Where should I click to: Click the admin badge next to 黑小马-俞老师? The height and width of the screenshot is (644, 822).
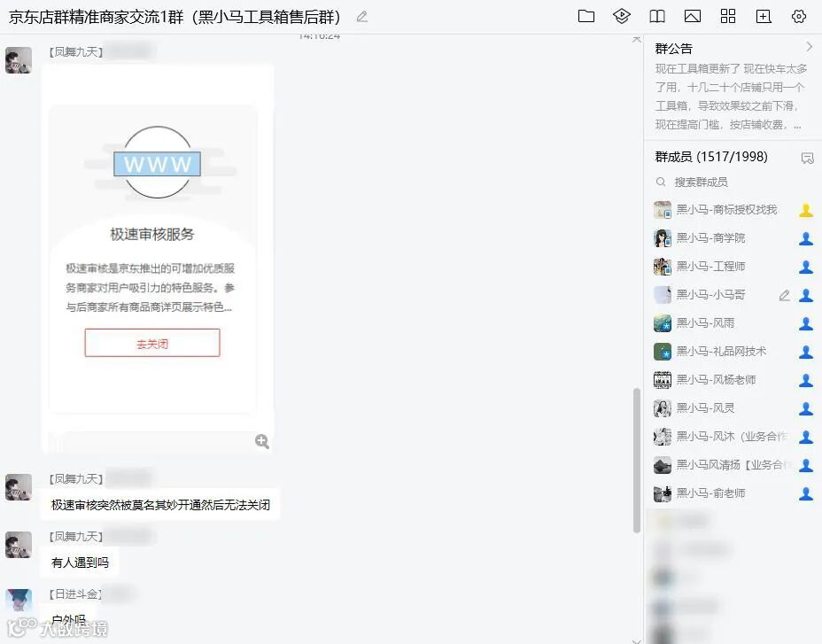[x=806, y=493]
